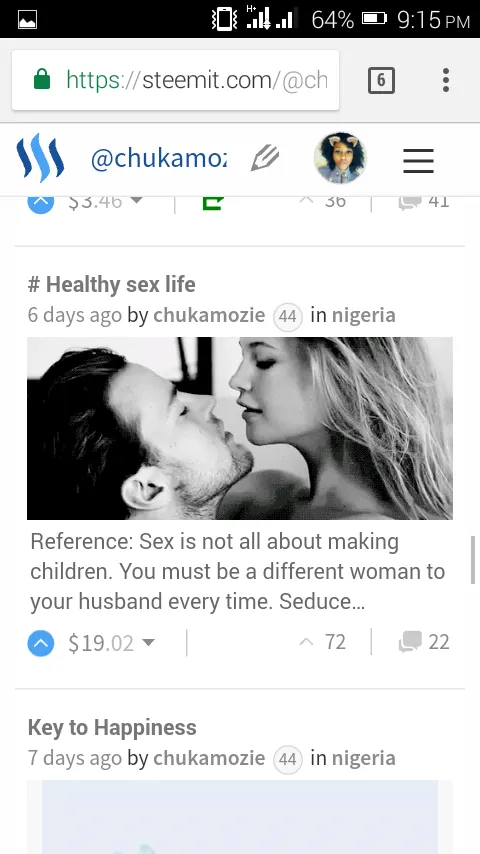Toggle upvote on Healthy sex life post
The image size is (480, 854).
[41, 643]
